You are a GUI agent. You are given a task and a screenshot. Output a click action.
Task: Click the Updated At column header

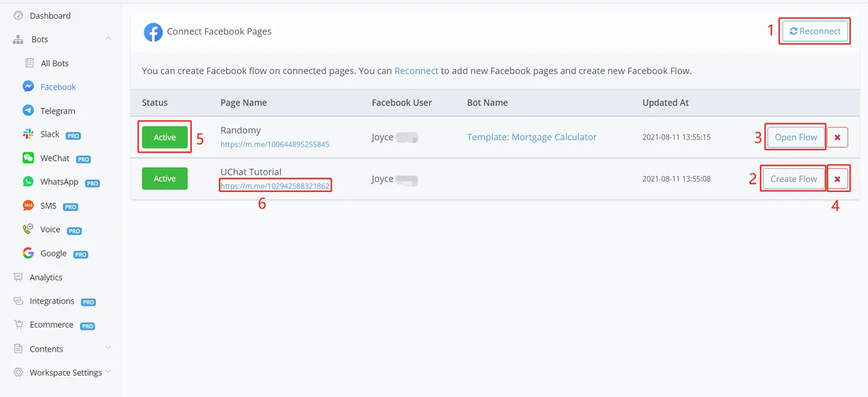pos(666,103)
